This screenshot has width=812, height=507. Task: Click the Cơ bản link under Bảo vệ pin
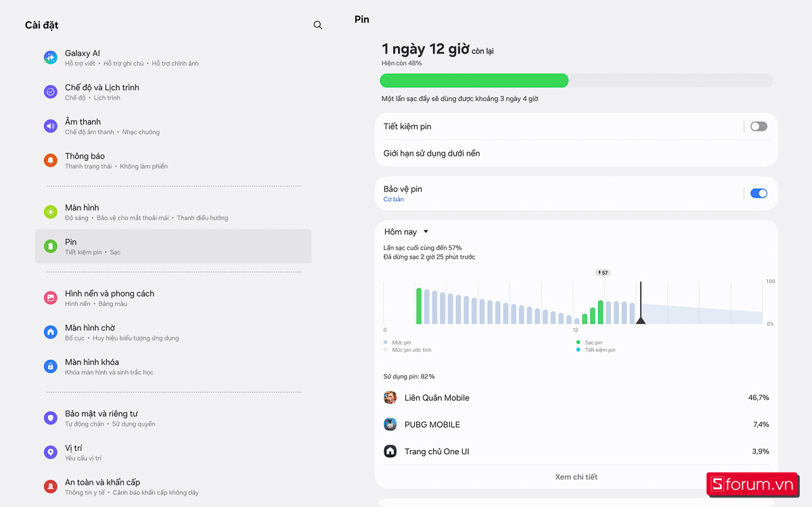coord(393,200)
